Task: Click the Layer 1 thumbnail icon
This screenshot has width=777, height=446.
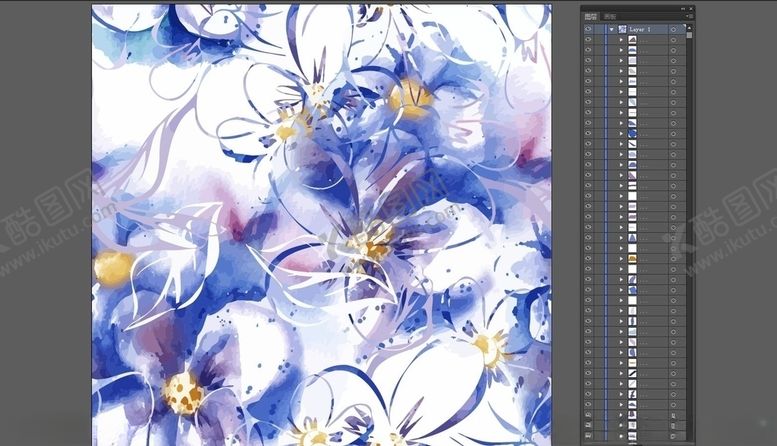Action: coord(622,30)
